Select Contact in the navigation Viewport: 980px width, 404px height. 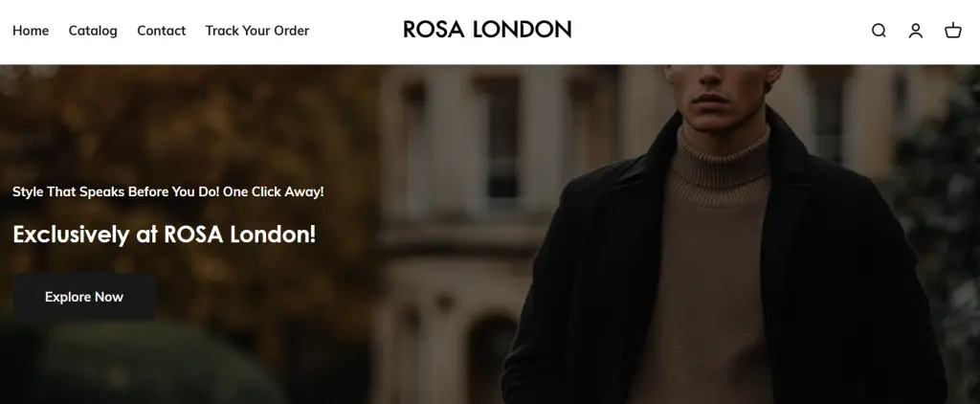point(161,31)
